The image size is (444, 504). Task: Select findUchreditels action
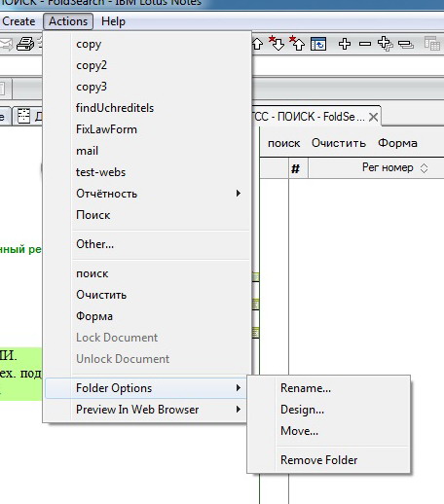coord(115,108)
